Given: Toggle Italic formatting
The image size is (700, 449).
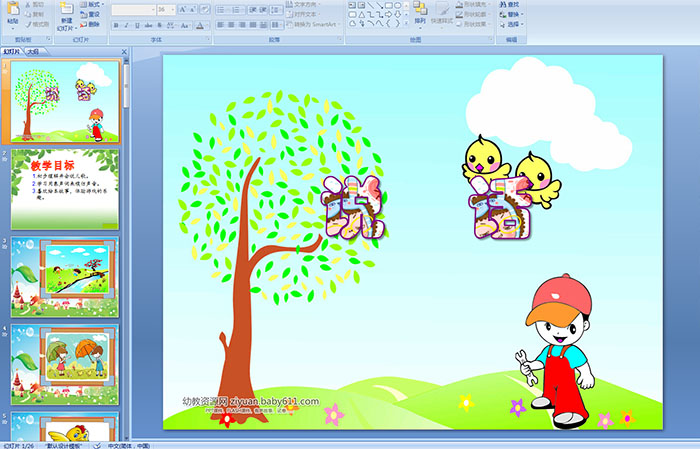Looking at the screenshot, I should coord(126,25).
